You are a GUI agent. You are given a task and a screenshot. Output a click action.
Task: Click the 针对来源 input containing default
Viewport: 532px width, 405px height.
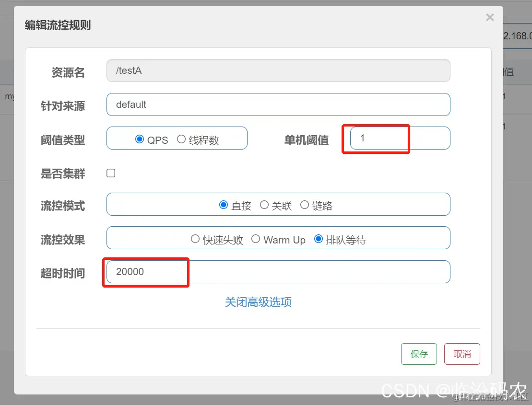pyautogui.click(x=278, y=104)
